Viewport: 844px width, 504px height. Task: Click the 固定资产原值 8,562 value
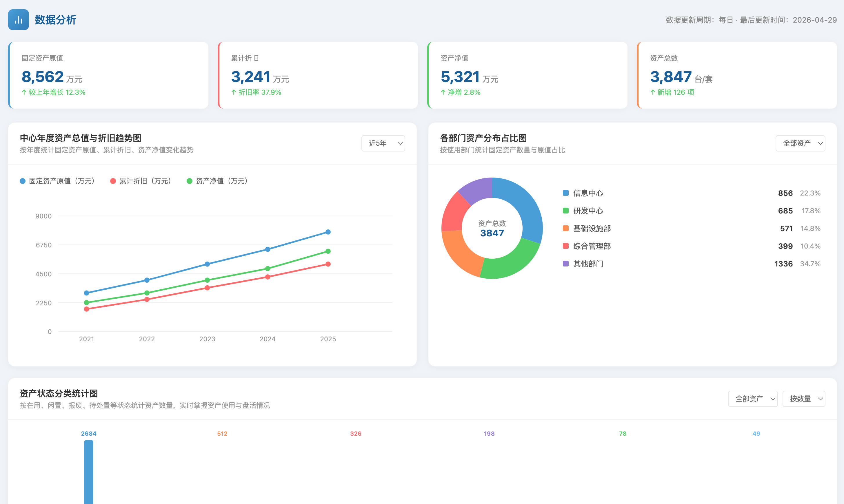click(43, 77)
